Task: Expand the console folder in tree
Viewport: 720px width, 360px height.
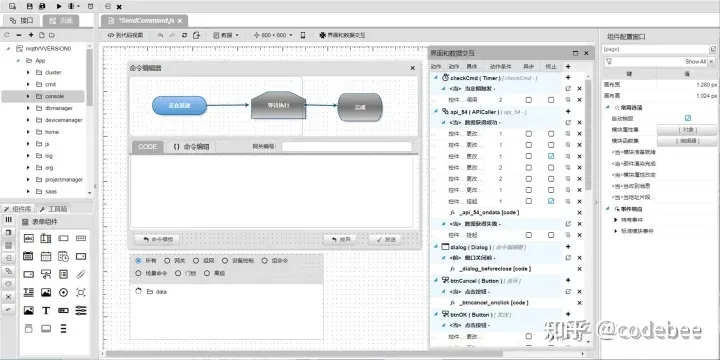Action: click(x=28, y=96)
